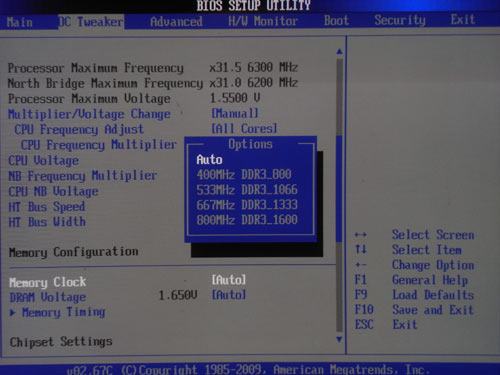Image resolution: width=500 pixels, height=375 pixels.
Task: Click the Select Screen help entry
Action: tap(433, 235)
